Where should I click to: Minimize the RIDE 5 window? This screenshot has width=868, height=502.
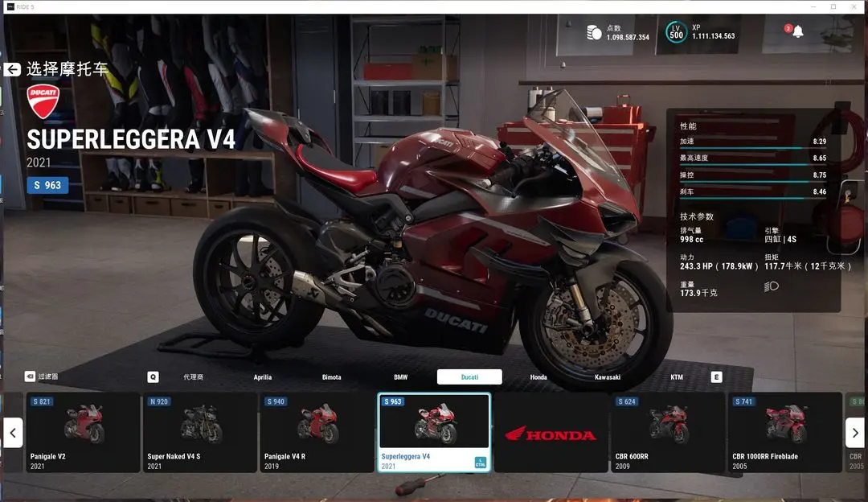click(813, 6)
